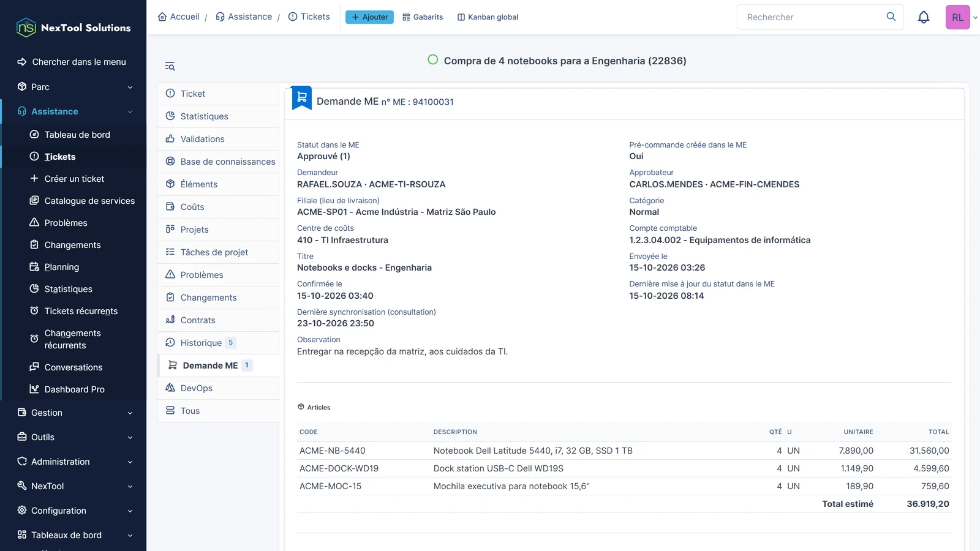Expand the Administration menu section
The height and width of the screenshot is (551, 980).
point(73,462)
